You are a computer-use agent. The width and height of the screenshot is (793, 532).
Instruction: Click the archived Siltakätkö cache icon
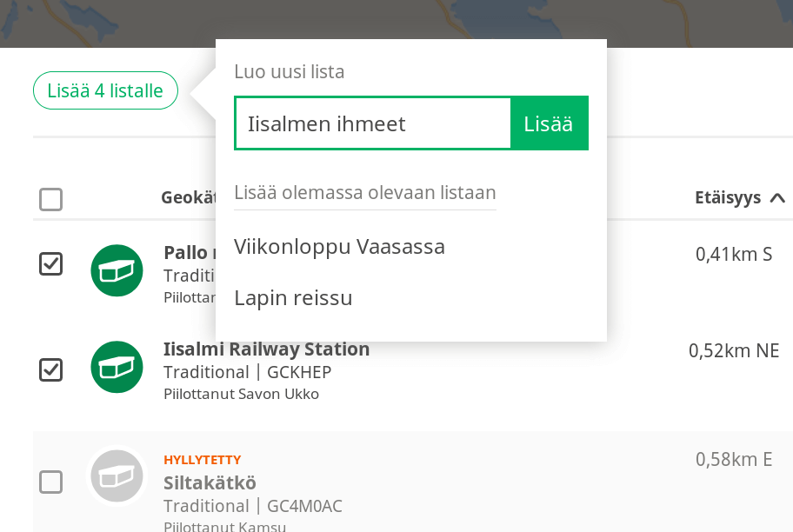117,476
